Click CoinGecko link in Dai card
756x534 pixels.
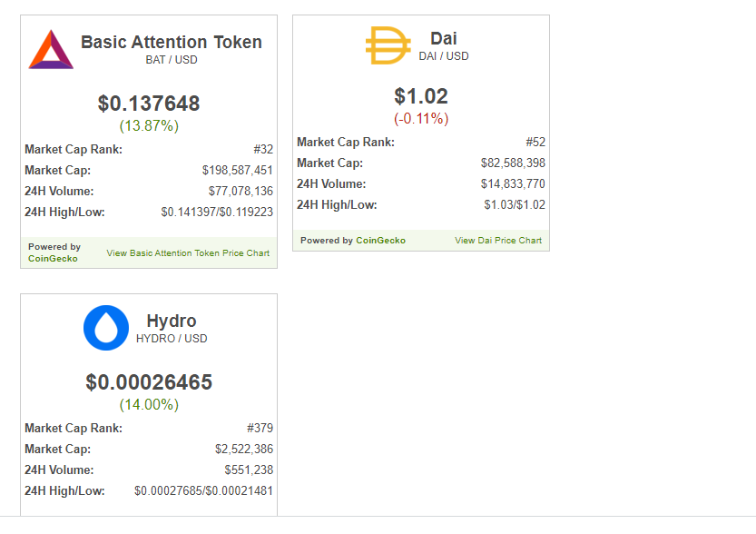[380, 241]
